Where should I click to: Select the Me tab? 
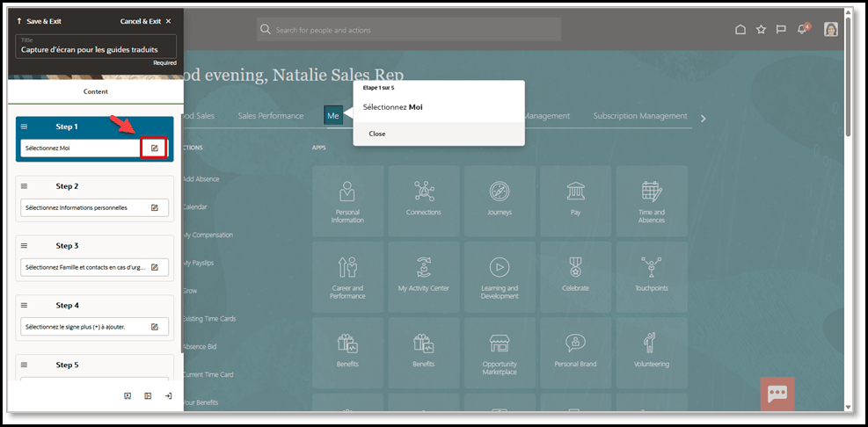coord(333,116)
